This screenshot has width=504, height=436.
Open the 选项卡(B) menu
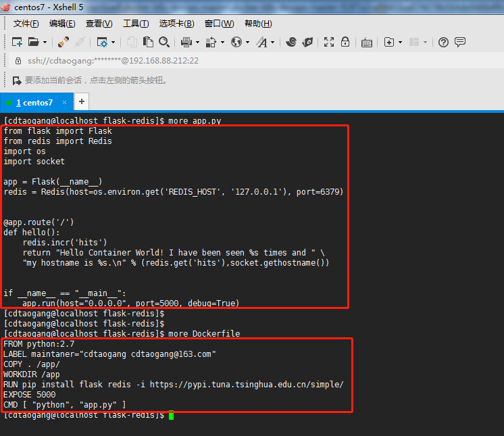point(176,24)
